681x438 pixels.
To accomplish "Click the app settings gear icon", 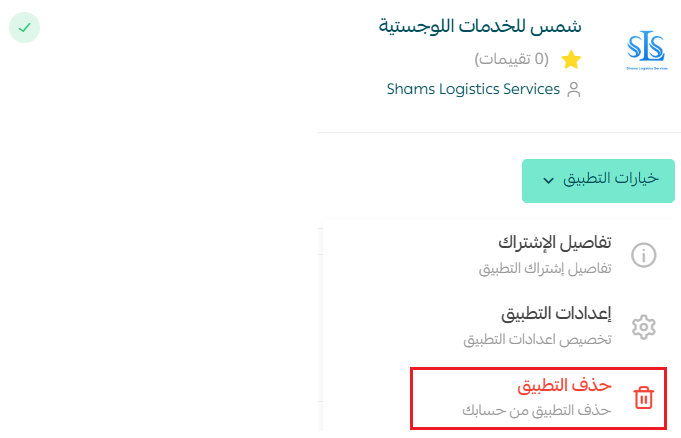I will tap(643, 327).
